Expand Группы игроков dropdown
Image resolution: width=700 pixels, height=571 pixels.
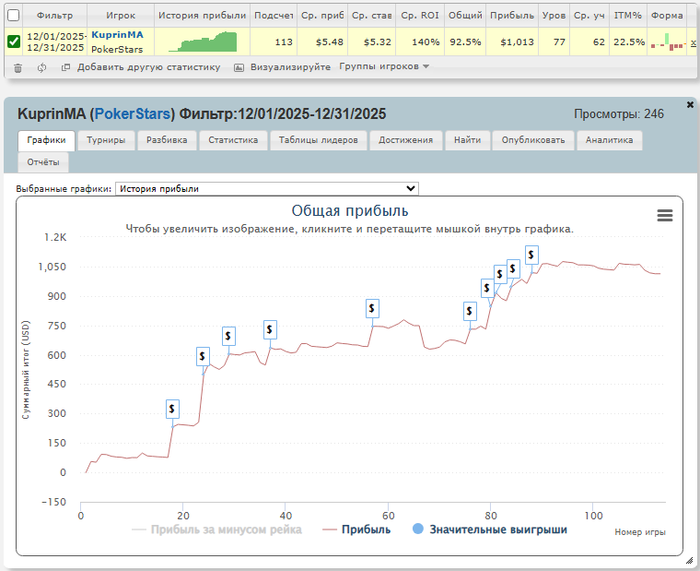[x=384, y=67]
